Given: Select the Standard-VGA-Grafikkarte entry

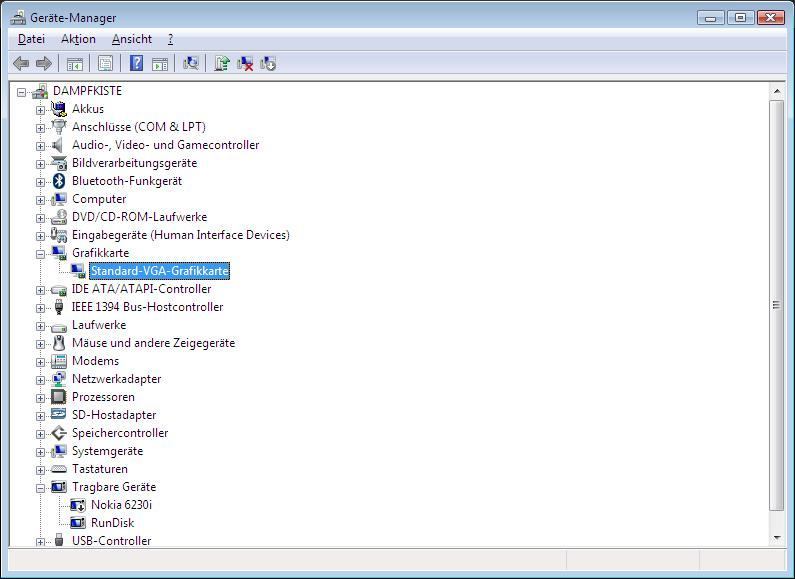Looking at the screenshot, I should 159,271.
